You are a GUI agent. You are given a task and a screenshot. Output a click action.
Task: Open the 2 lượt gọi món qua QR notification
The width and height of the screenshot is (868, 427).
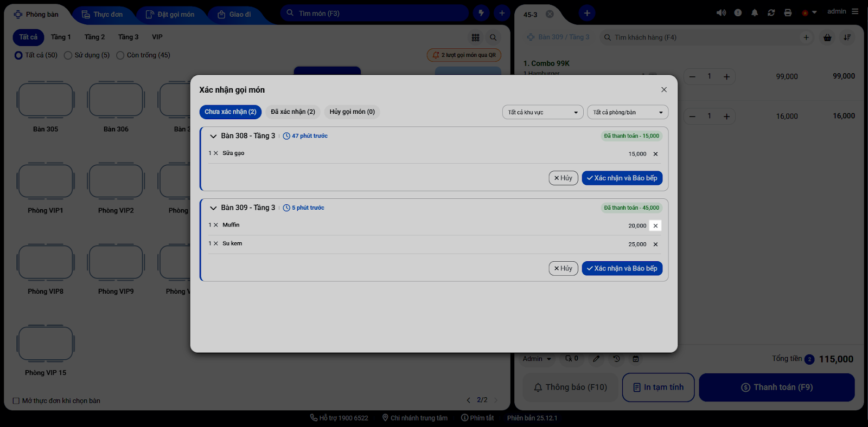pyautogui.click(x=464, y=55)
